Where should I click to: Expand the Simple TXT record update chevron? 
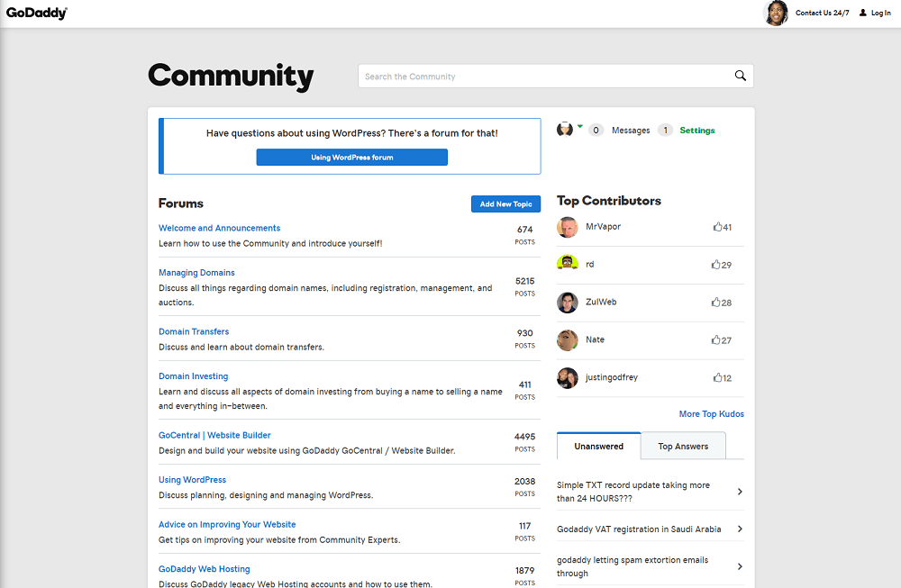pyautogui.click(x=740, y=492)
